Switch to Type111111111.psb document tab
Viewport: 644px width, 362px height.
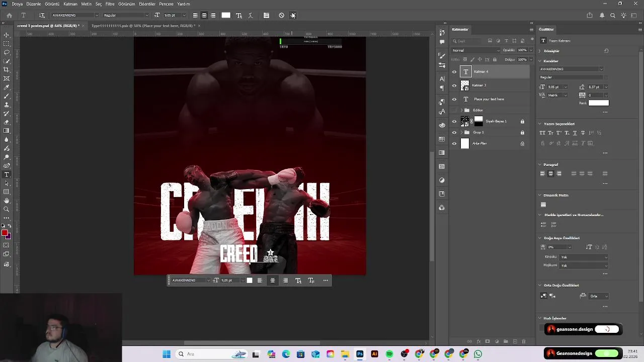pyautogui.click(x=143, y=26)
